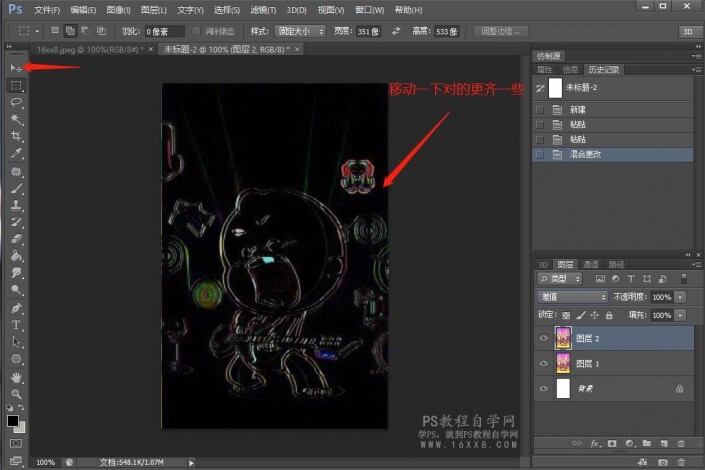The width and height of the screenshot is (705, 470).
Task: Select the Lasso tool
Action: tap(16, 102)
